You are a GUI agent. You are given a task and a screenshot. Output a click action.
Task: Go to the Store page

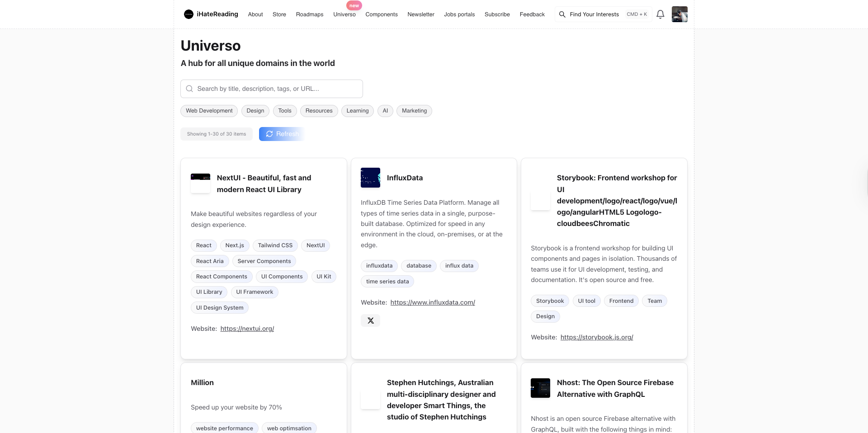pos(279,14)
